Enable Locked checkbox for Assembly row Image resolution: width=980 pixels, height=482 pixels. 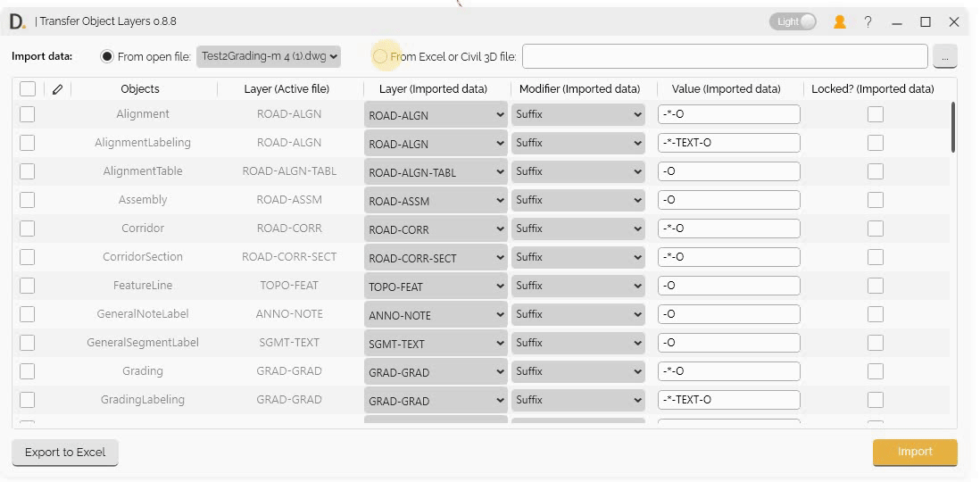[876, 200]
